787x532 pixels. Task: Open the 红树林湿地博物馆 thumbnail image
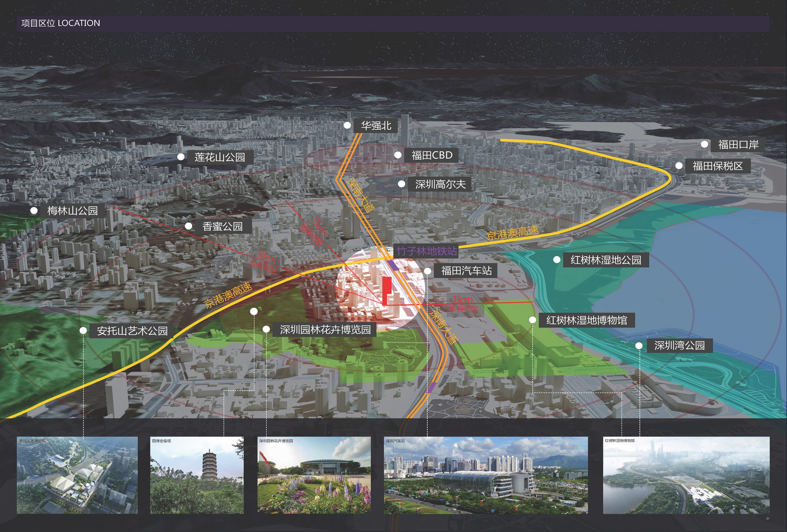point(686,475)
